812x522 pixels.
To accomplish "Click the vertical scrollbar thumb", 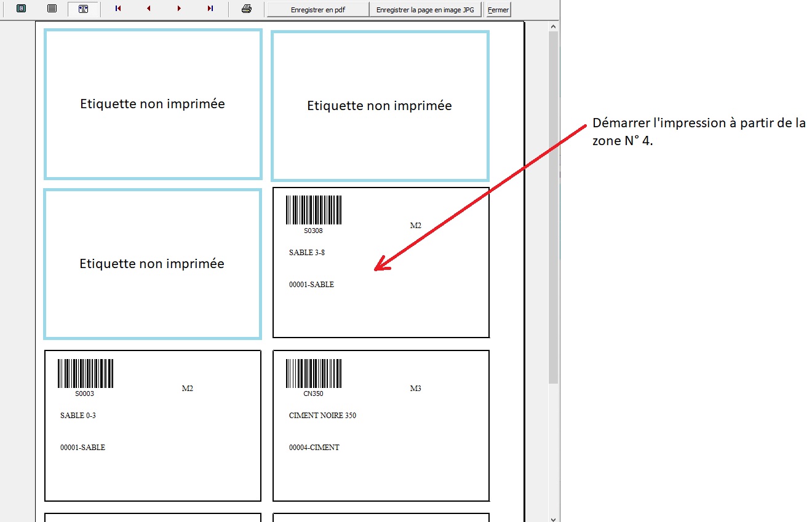I will [x=553, y=208].
